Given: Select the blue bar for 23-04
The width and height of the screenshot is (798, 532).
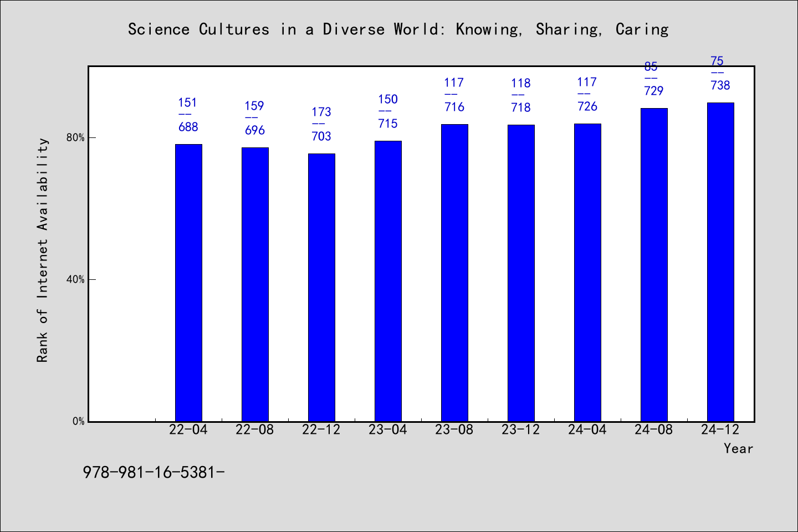Looking at the screenshot, I should point(388,281).
